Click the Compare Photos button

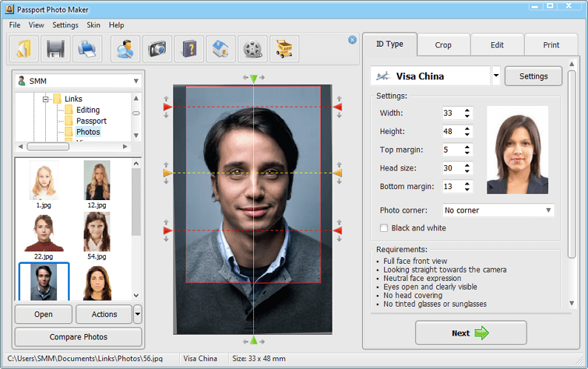pyautogui.click(x=78, y=337)
